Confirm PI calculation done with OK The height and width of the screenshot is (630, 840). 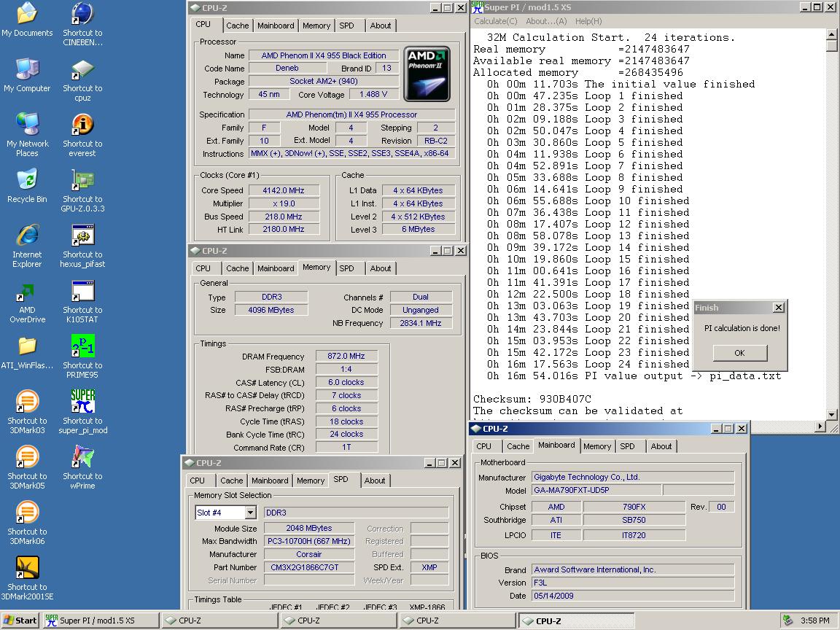click(x=740, y=353)
